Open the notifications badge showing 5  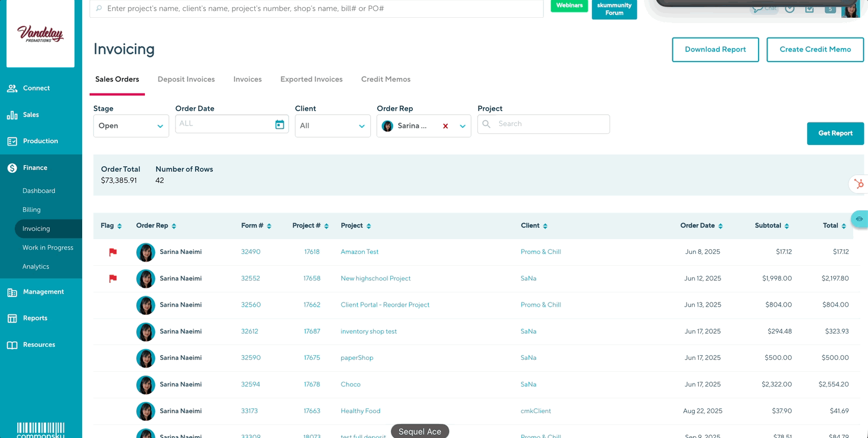coord(830,9)
